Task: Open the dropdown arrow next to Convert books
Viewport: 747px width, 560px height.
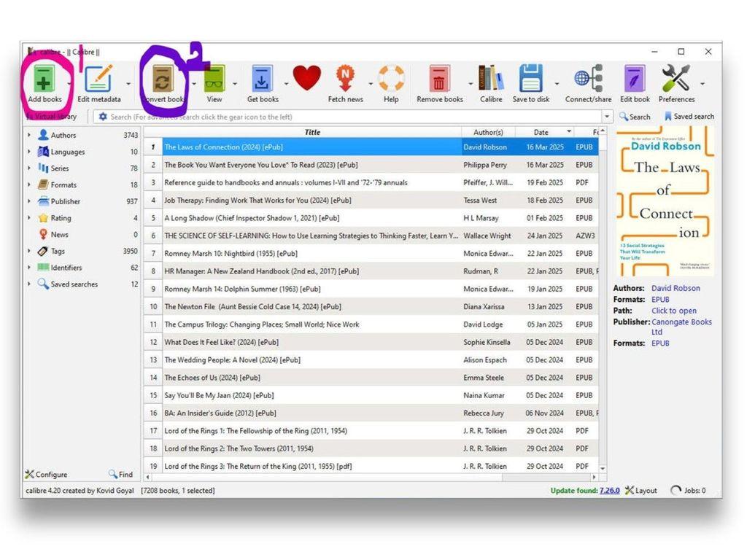Action: click(x=194, y=84)
